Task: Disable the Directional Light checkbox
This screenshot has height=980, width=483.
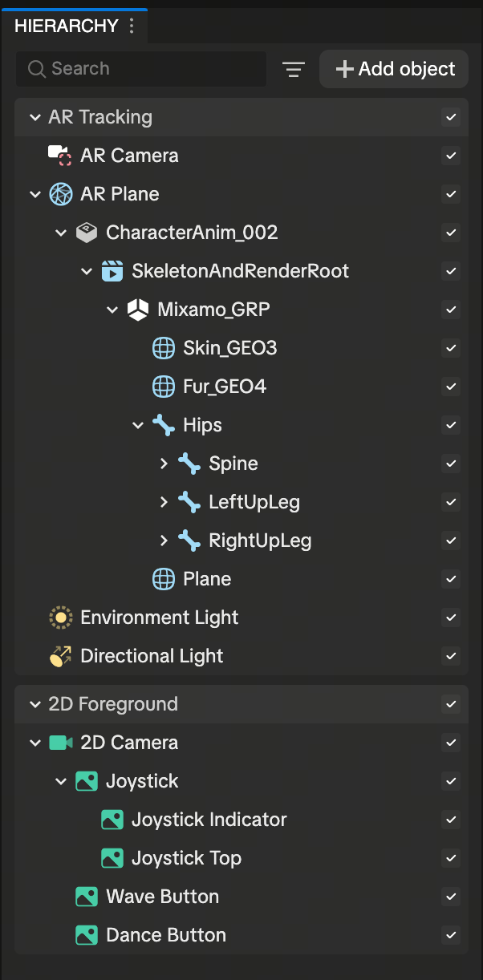Action: tap(451, 656)
